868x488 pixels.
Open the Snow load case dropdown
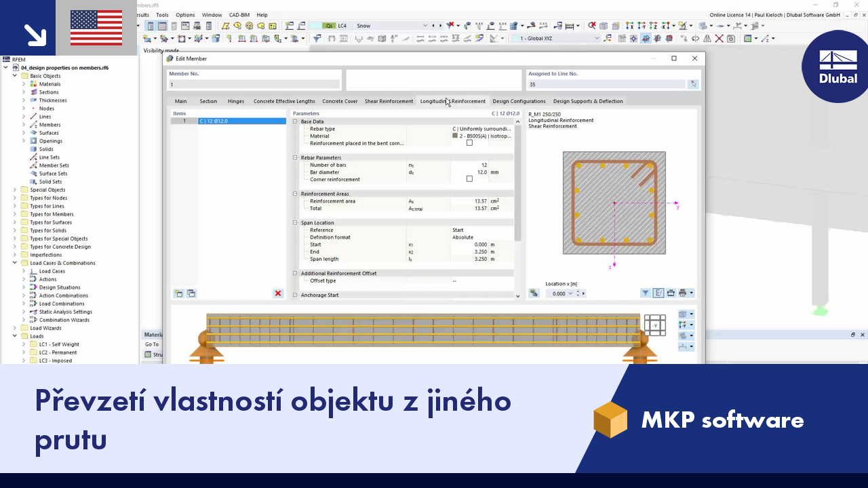(425, 26)
